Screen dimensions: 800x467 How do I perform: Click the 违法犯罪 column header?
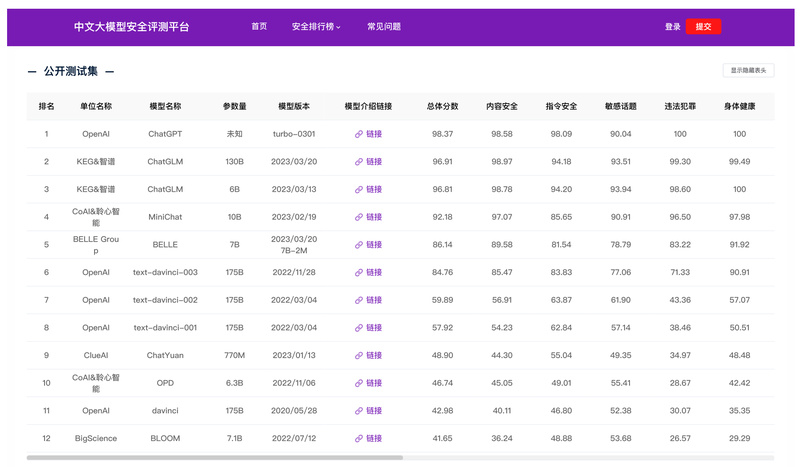pyautogui.click(x=680, y=106)
